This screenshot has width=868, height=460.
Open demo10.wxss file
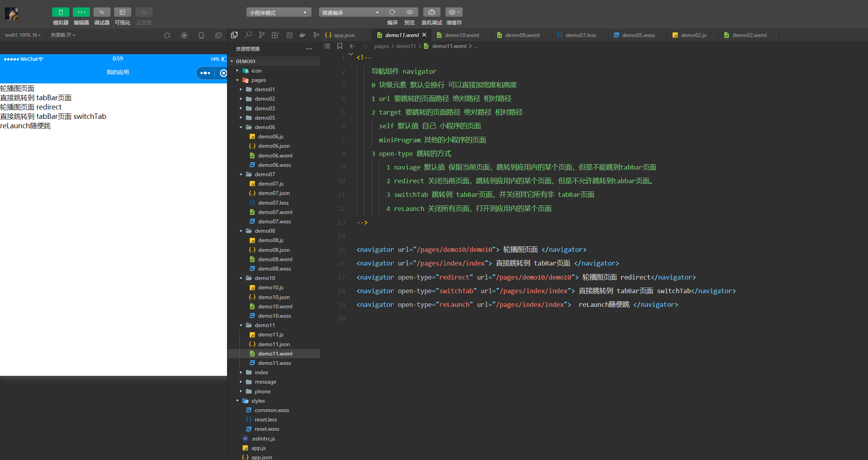coord(275,316)
